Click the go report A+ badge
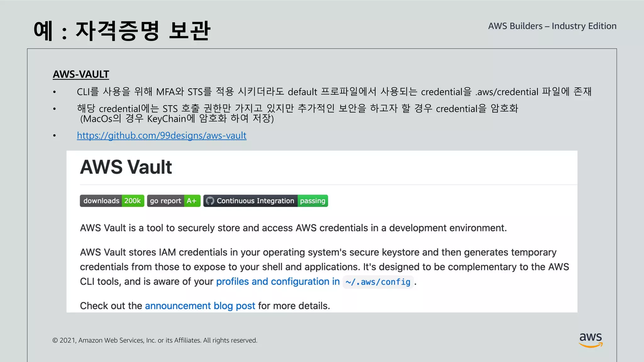 [x=174, y=201]
